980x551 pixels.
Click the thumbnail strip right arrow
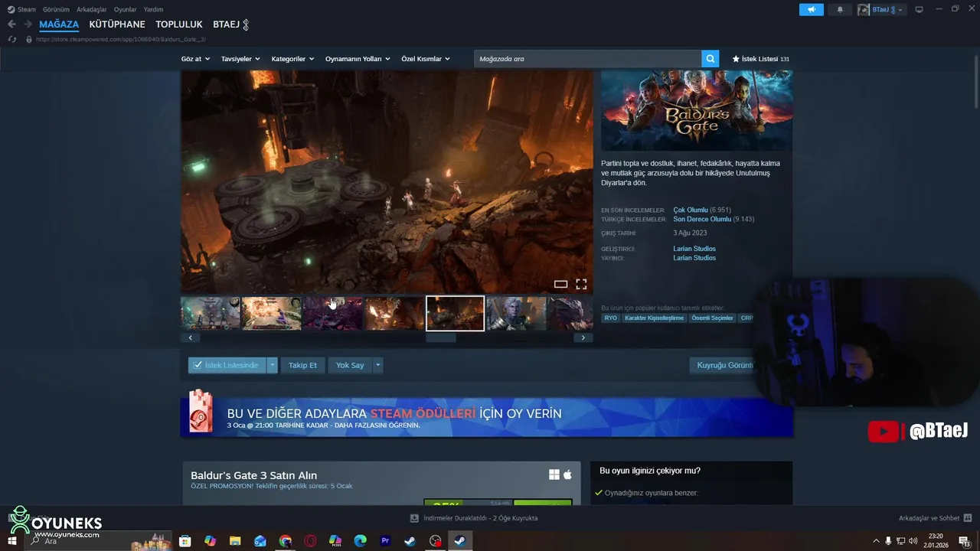coord(583,337)
